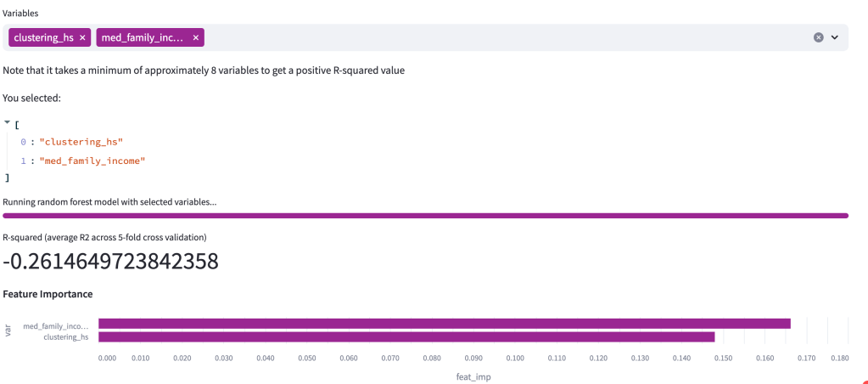868x384 pixels.
Task: Click the var y-axis title
Action: 8,330
